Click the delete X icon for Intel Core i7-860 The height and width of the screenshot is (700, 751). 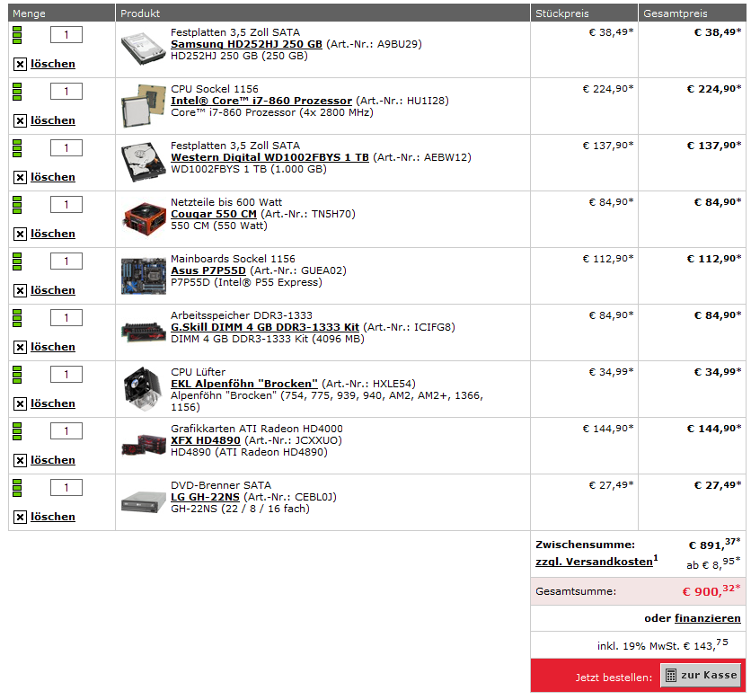click(x=20, y=120)
